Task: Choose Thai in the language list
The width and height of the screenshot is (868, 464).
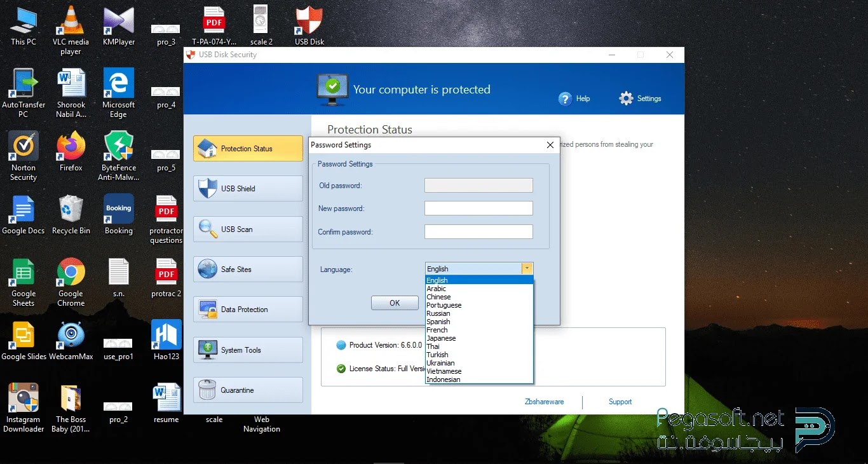Action: coord(479,346)
